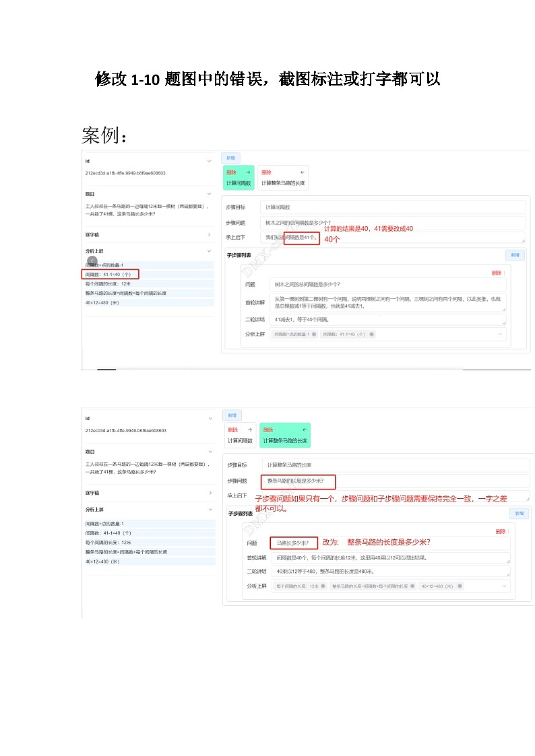Image resolution: width=535 pixels, height=756 pixels.
Task: Select 每个间隔的长度: 12米 row in second screenshot list
Action: 150,543
